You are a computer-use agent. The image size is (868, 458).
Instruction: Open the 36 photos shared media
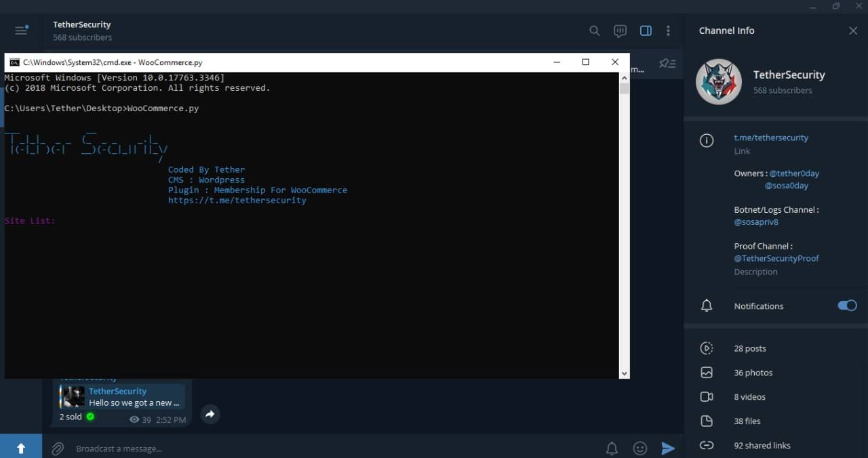(753, 373)
